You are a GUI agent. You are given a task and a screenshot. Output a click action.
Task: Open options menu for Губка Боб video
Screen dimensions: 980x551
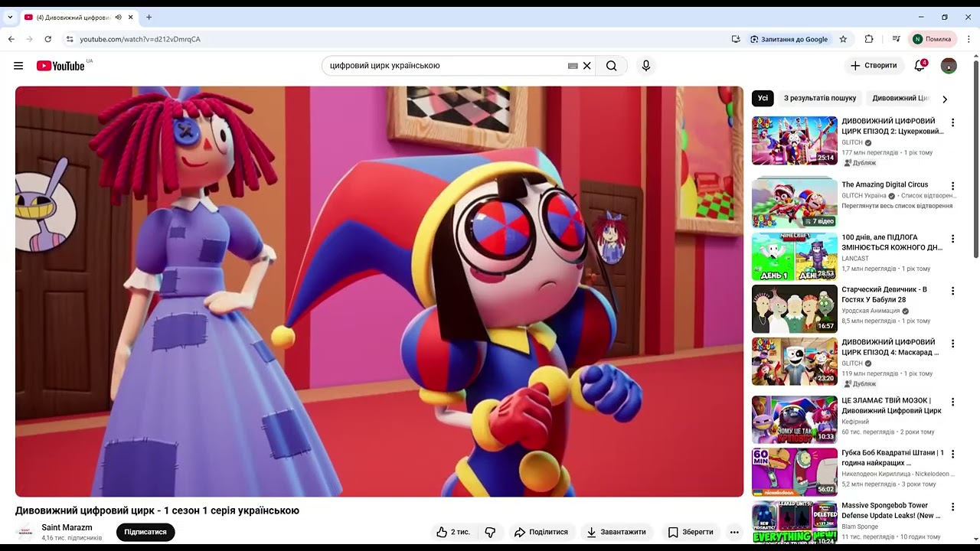953,455
